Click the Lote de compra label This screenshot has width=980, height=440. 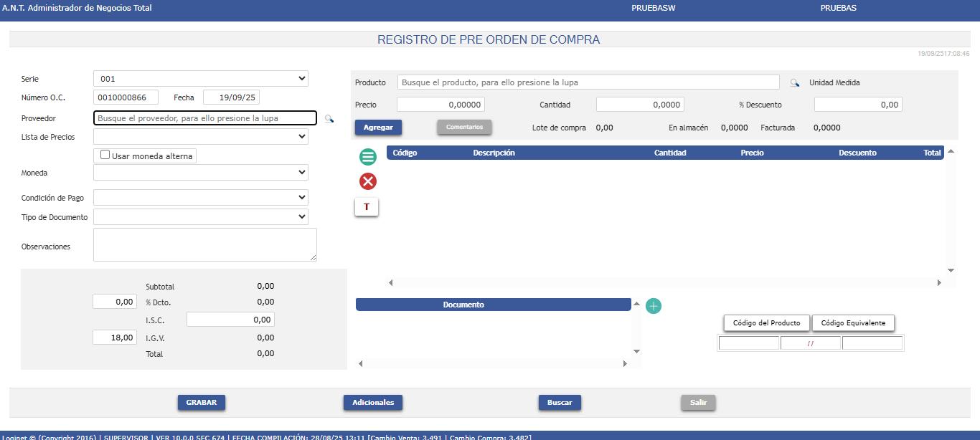(559, 128)
